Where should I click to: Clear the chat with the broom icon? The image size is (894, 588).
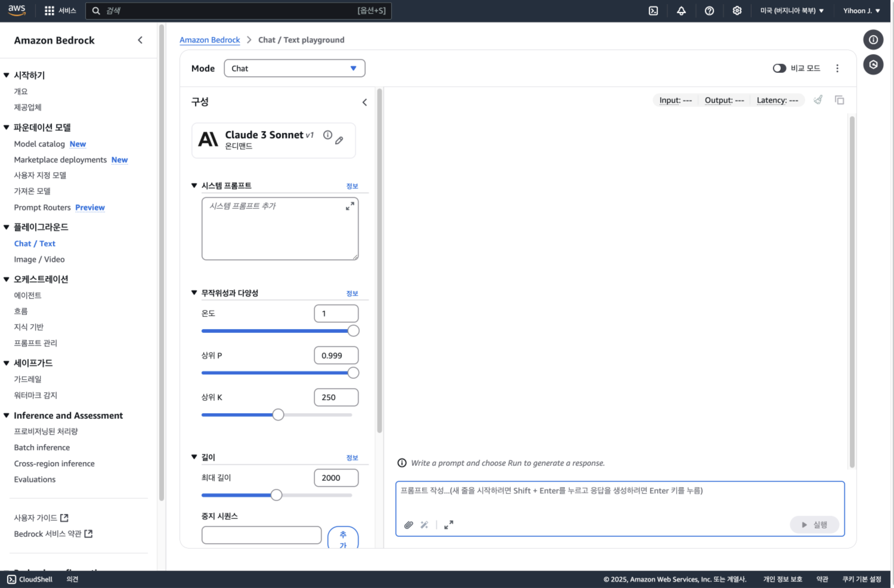point(818,100)
